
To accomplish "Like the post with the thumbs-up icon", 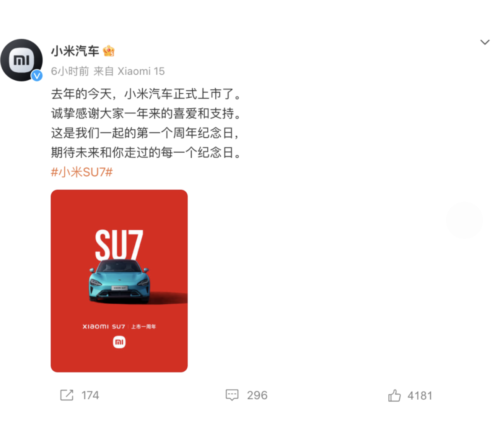I will click(394, 395).
